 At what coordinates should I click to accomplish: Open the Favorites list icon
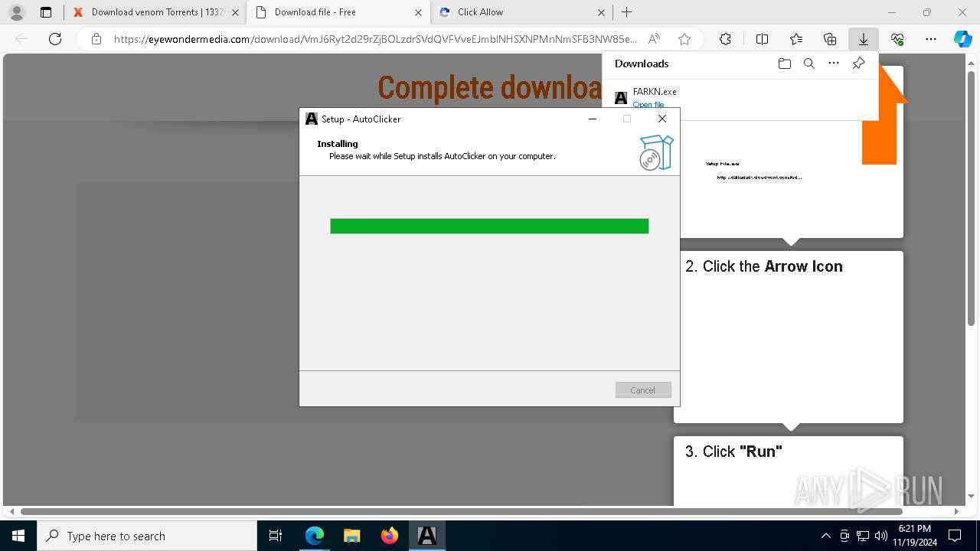coord(796,39)
